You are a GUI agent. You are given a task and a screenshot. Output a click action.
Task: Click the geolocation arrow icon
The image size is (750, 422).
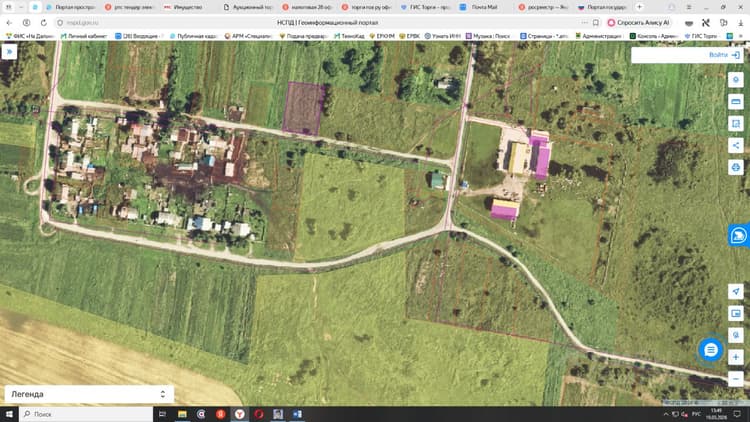coord(736,291)
